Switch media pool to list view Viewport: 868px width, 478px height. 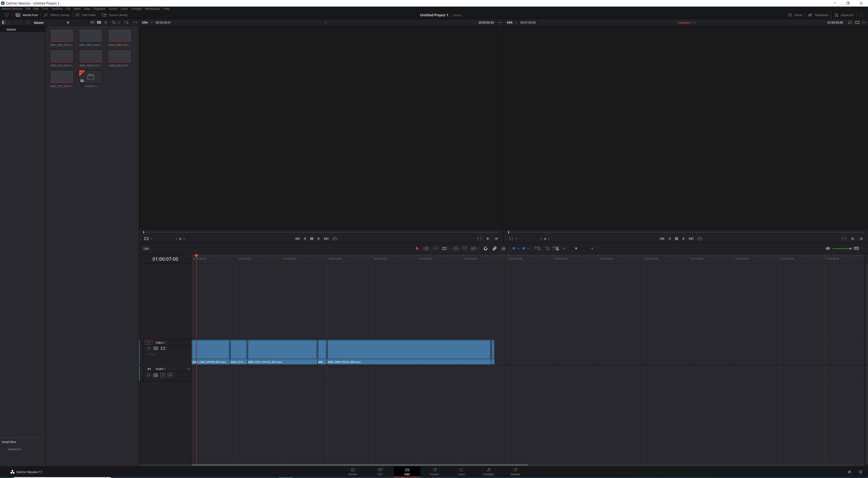pos(105,23)
